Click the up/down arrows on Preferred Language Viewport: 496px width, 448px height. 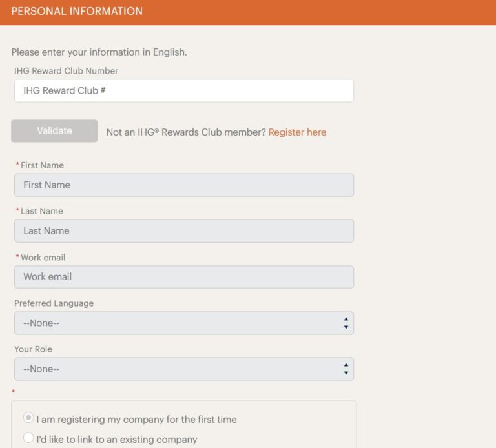[x=346, y=323]
